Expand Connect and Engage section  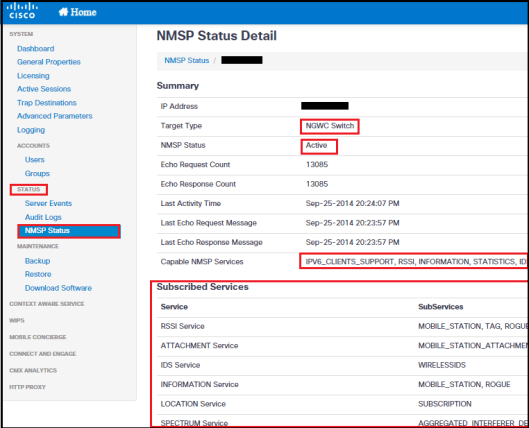43,353
